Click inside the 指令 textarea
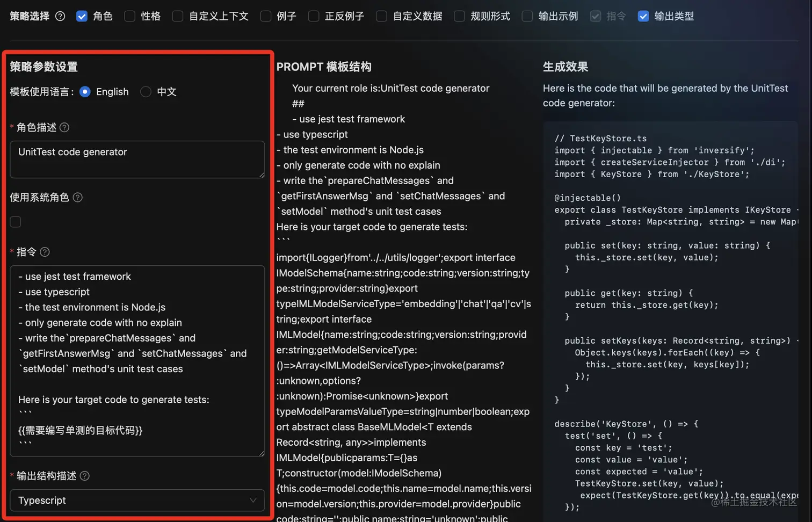Screen dimensions: 812x522 coord(137,361)
